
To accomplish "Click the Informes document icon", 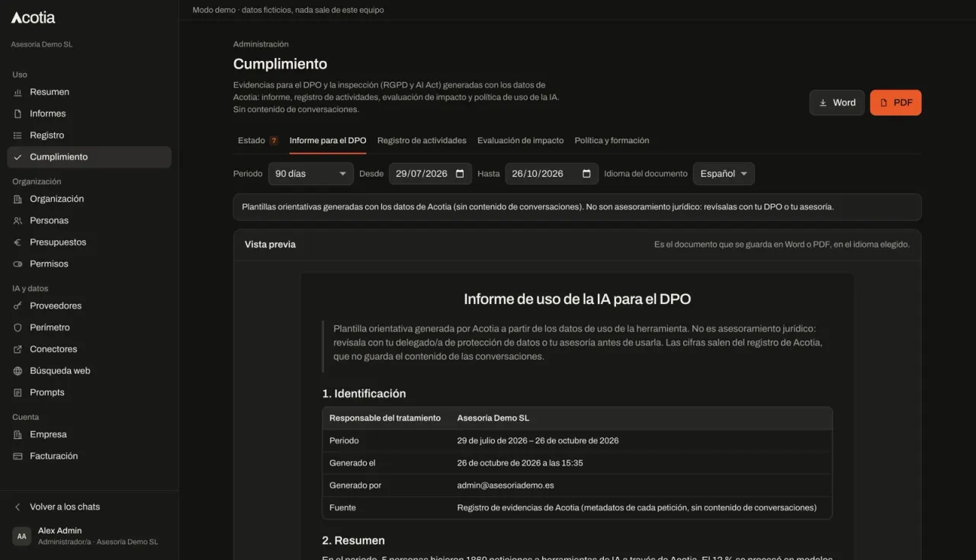I will pos(18,114).
